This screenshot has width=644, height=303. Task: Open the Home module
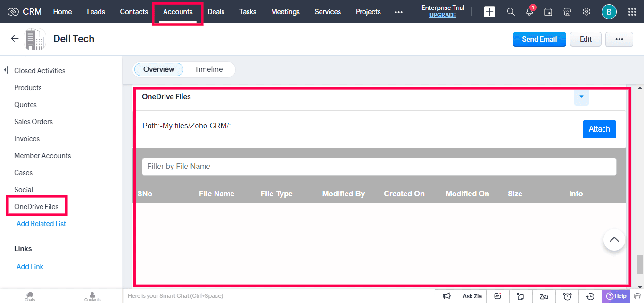[x=62, y=12]
